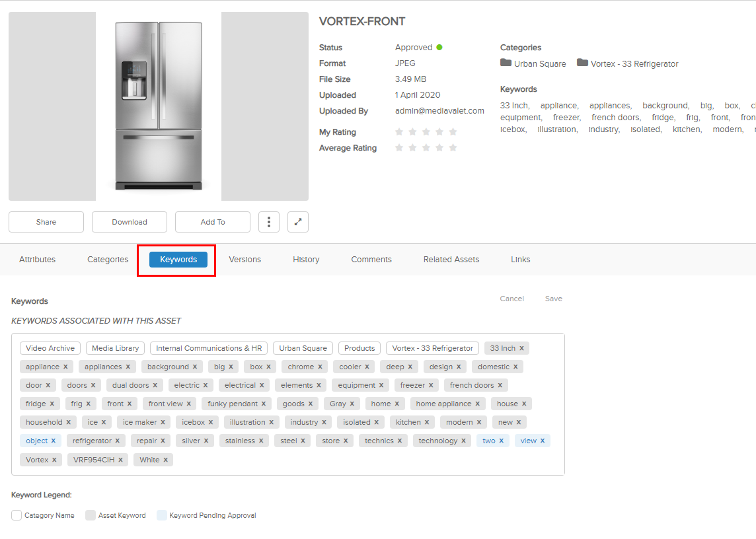Click the 'VORTEX-FRONT' asset title
The width and height of the screenshot is (756, 539).
(x=362, y=21)
